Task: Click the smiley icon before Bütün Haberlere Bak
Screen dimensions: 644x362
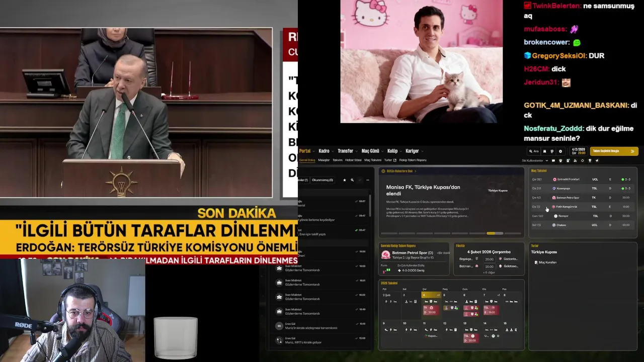Action: 383,171
